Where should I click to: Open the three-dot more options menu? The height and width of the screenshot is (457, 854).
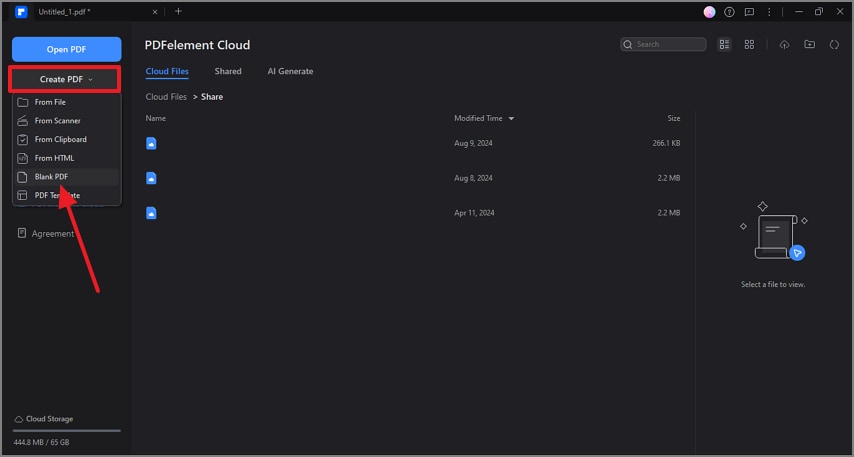769,11
